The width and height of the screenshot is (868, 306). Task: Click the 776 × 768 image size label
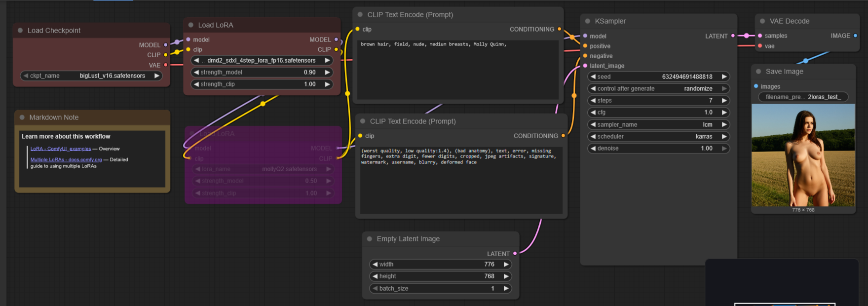point(803,210)
